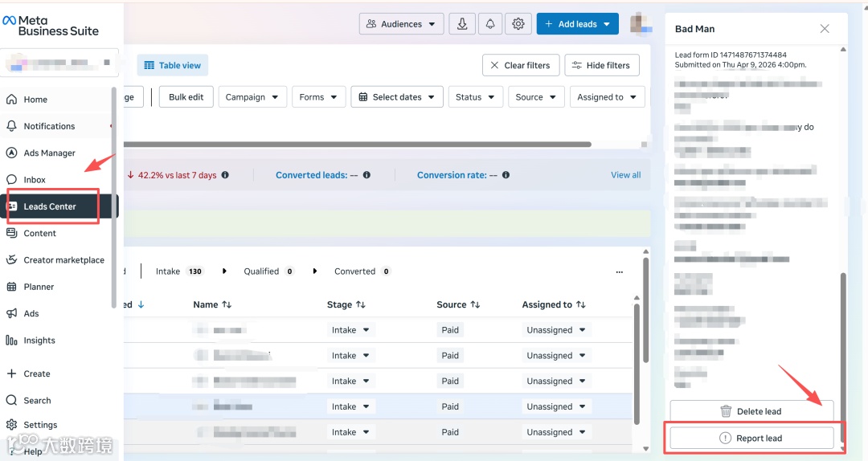Change first row Intake stage dropdown
This screenshot has width=868, height=461.
tap(350, 330)
